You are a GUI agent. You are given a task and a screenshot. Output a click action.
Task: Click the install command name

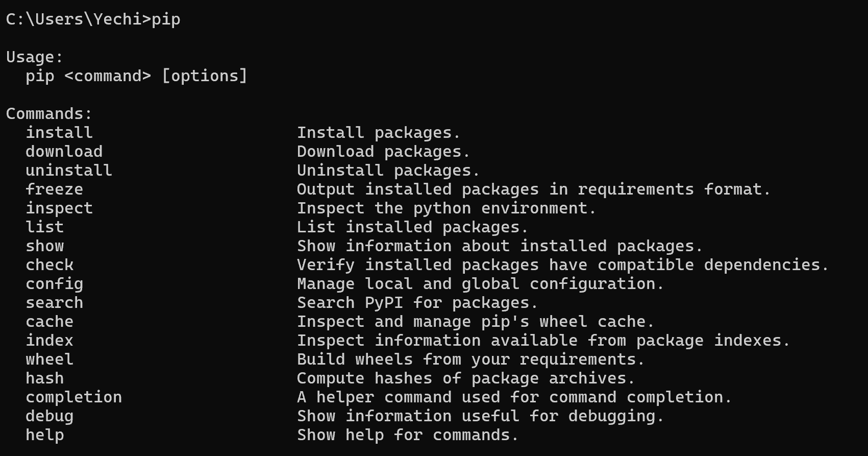(59, 132)
